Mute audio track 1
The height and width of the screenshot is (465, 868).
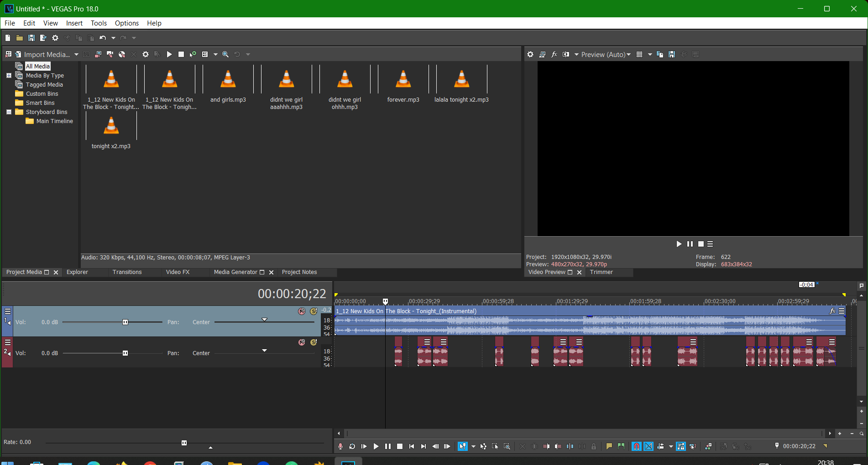[x=302, y=311]
